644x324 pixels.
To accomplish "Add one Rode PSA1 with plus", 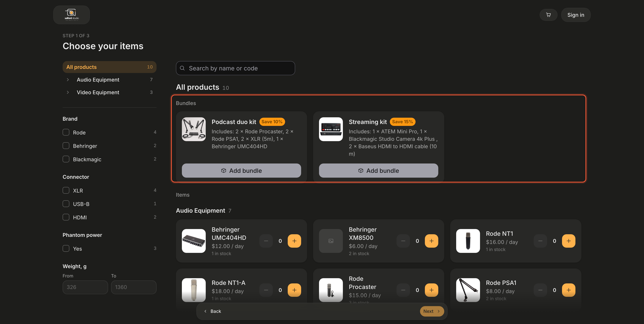I will pyautogui.click(x=569, y=290).
